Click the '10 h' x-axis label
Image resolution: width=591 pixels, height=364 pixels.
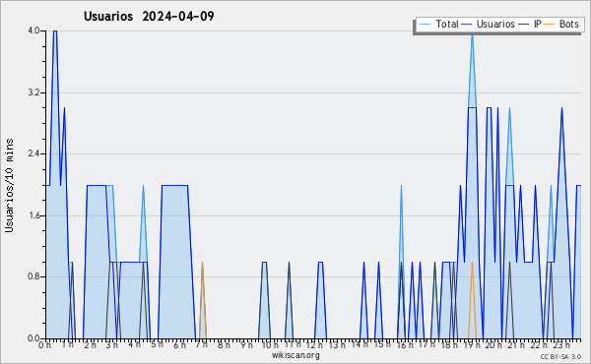tap(270, 345)
